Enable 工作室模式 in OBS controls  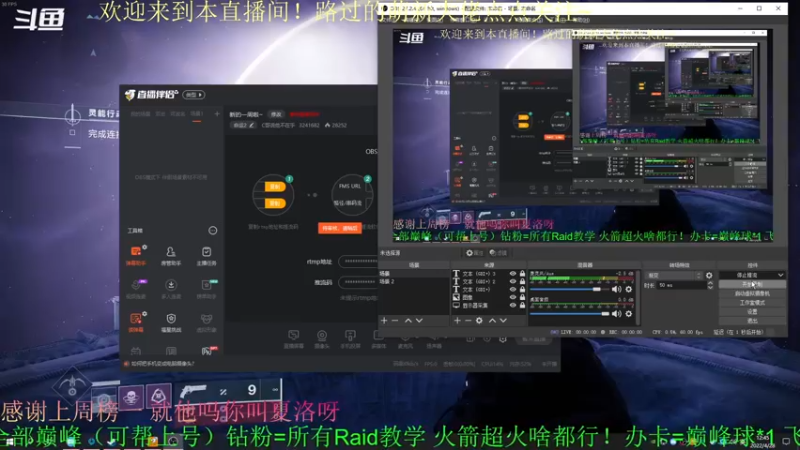[x=752, y=303]
